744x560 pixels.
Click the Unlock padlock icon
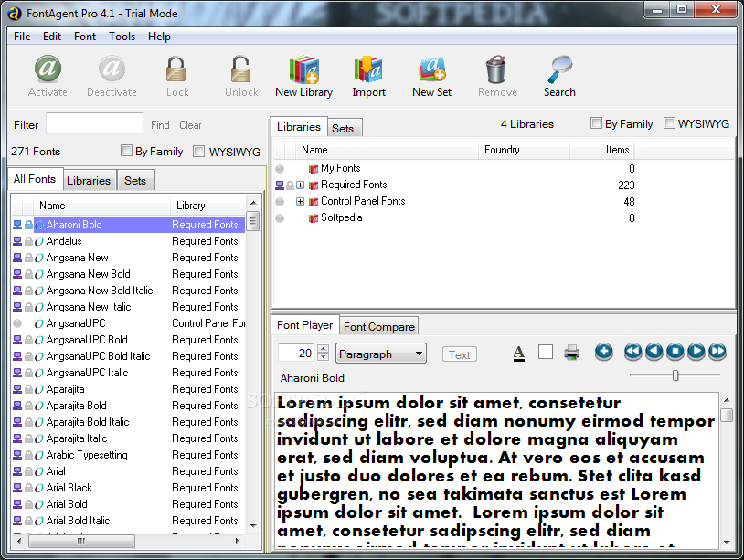pyautogui.click(x=240, y=69)
